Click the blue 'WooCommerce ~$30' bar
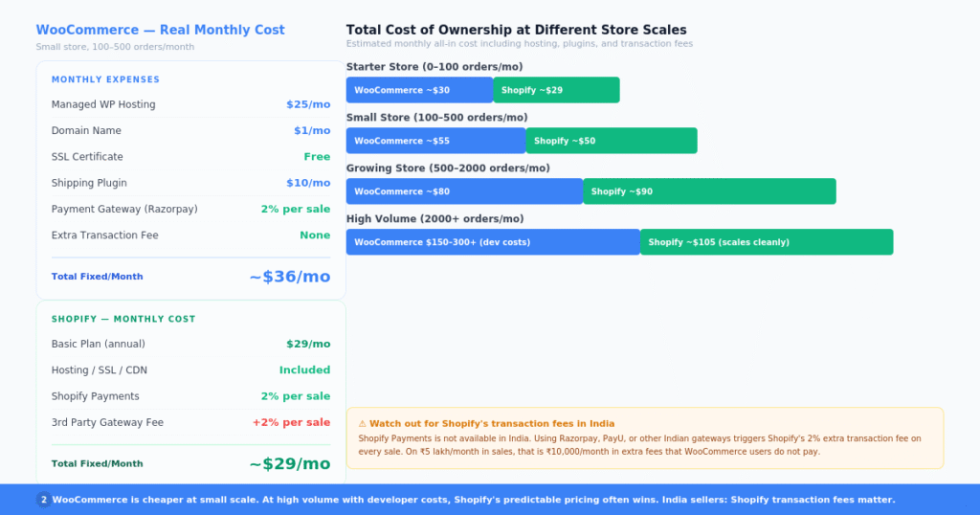Screen dimensions: 980x515 419,90
